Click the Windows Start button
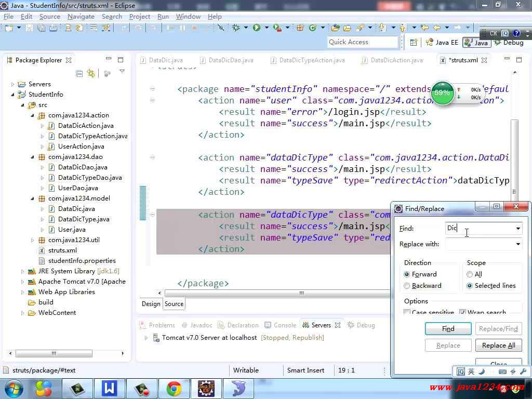 [13, 389]
